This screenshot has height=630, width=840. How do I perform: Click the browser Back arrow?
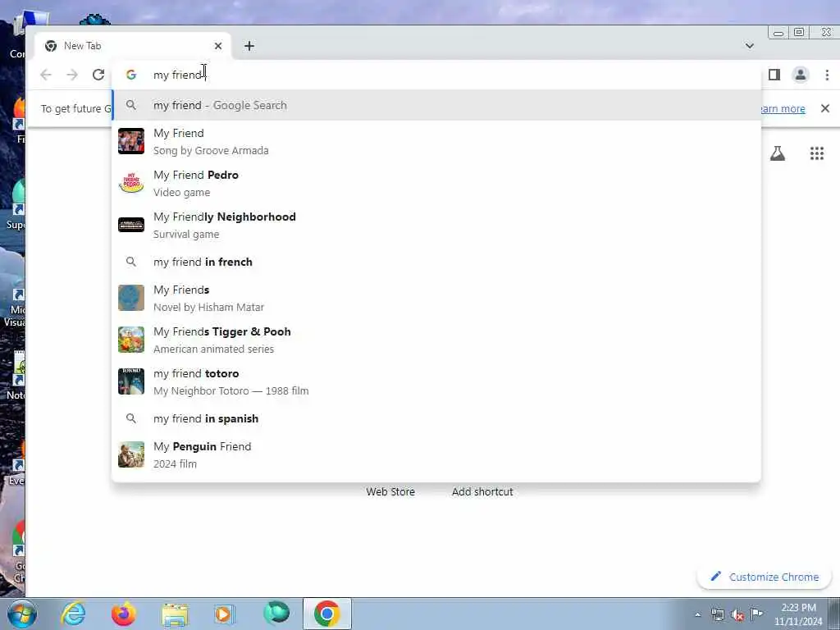pos(46,75)
